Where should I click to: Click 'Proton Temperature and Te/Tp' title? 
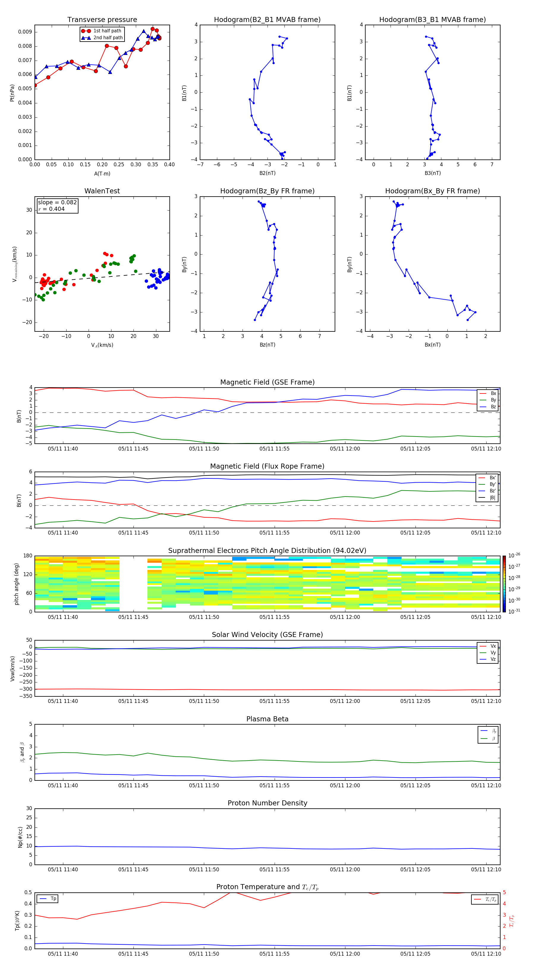point(267,887)
